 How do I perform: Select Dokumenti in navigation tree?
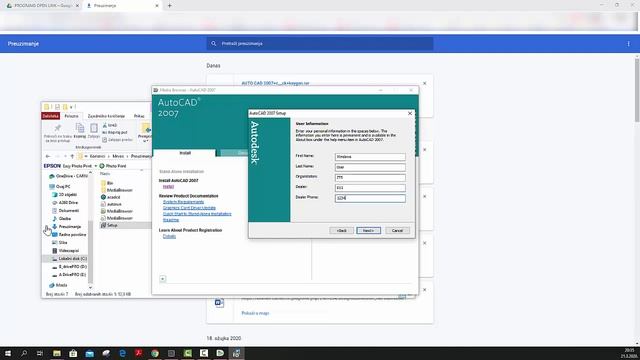[66, 211]
